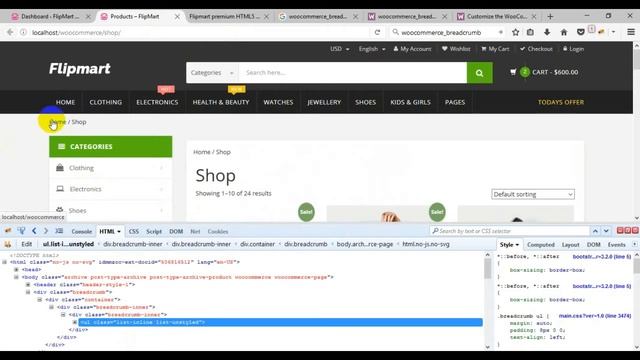
Task: Click the laptop icon next to Electronics
Action: (60, 189)
